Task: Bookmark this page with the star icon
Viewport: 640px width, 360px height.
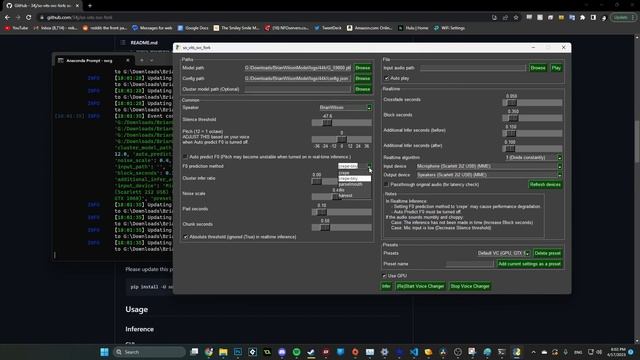Action: [x=516, y=18]
